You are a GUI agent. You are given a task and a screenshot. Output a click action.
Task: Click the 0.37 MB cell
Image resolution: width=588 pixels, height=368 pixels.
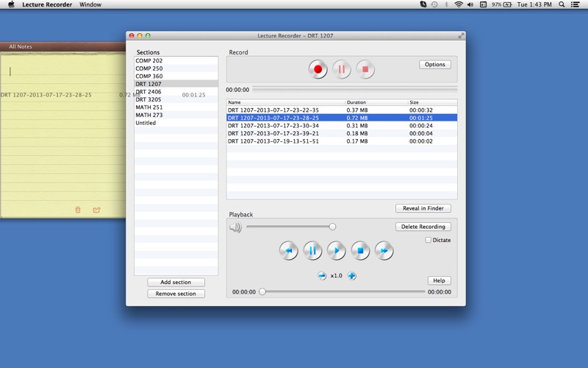357,110
